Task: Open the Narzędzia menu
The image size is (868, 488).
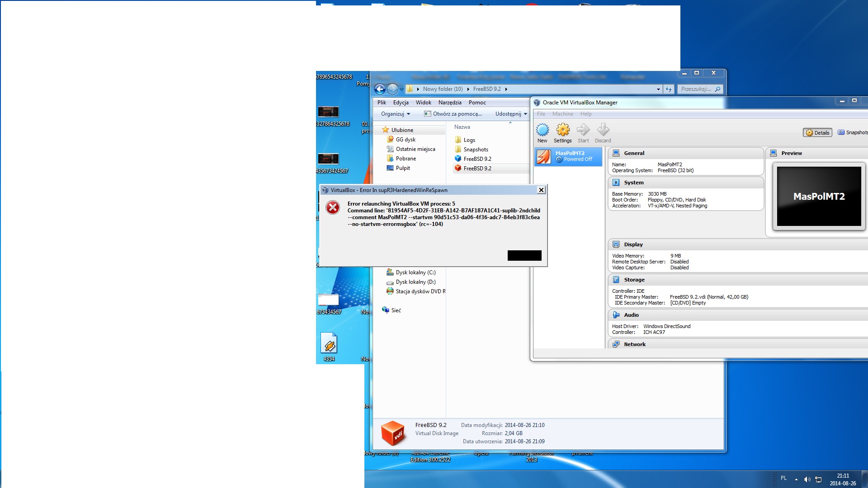Action: [450, 103]
